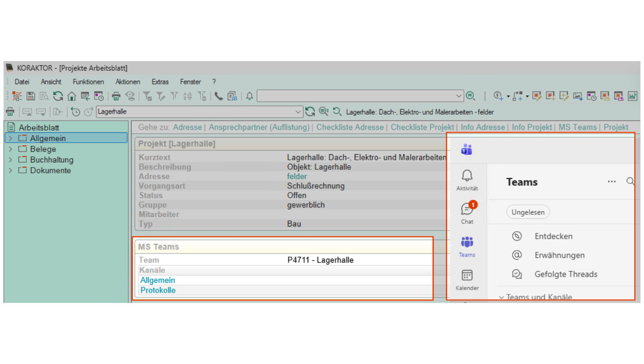
Task: Open the Funktionen menu
Action: click(x=88, y=82)
